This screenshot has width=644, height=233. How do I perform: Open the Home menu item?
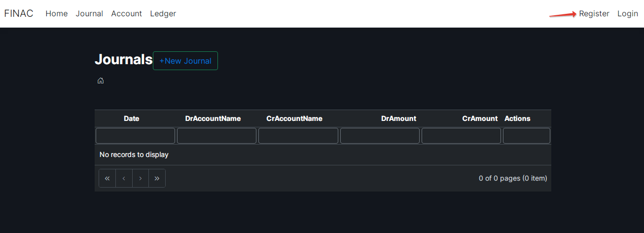(57, 13)
